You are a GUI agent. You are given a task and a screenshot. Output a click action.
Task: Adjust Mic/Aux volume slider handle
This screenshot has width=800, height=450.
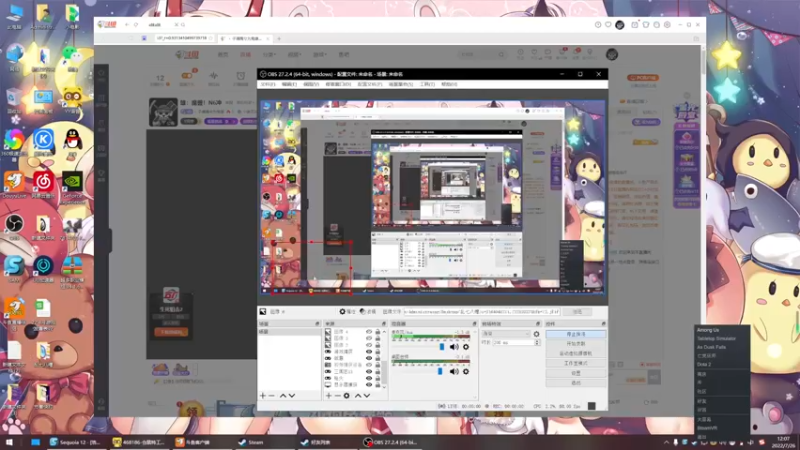pyautogui.click(x=442, y=347)
